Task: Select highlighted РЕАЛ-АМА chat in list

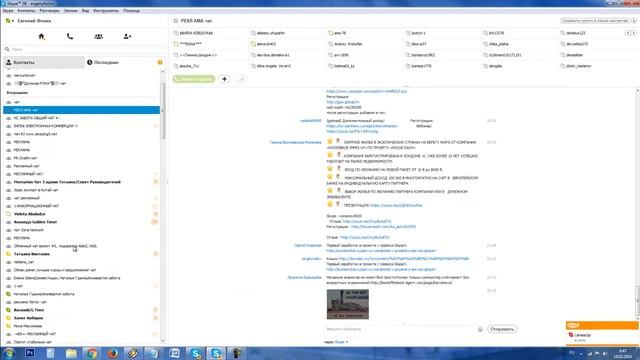Action: 82,110
